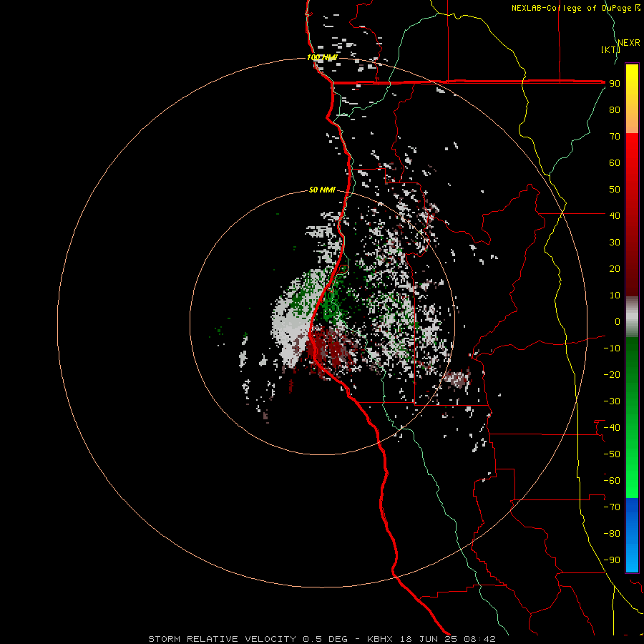The height and width of the screenshot is (644, 644).
Task: Click the -80 value on velocity scale
Action: (612, 534)
